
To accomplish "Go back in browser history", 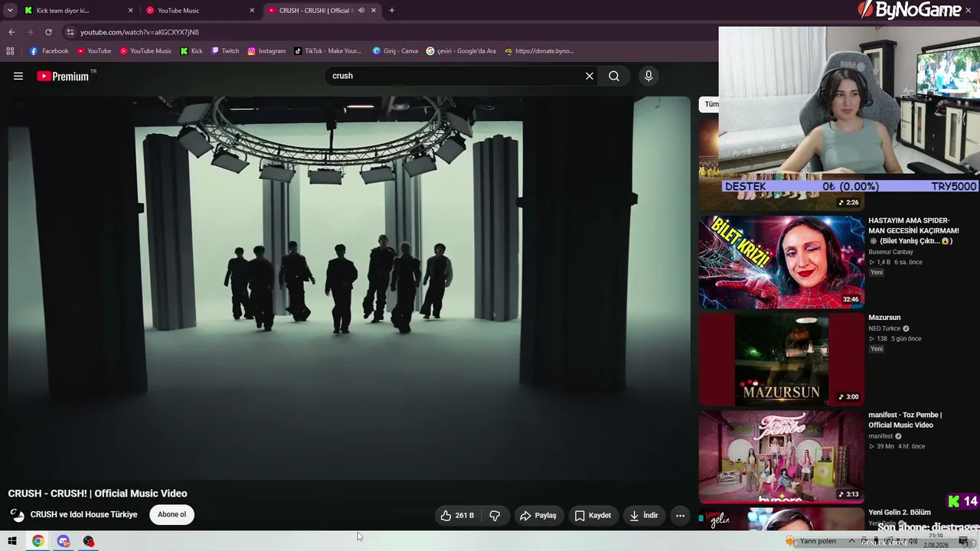I will 11,32.
